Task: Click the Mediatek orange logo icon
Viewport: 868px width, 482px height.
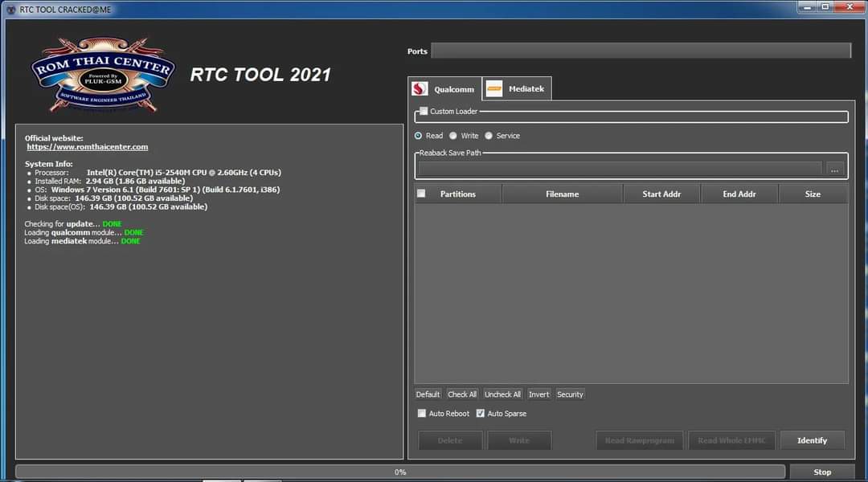Action: pyautogui.click(x=493, y=88)
